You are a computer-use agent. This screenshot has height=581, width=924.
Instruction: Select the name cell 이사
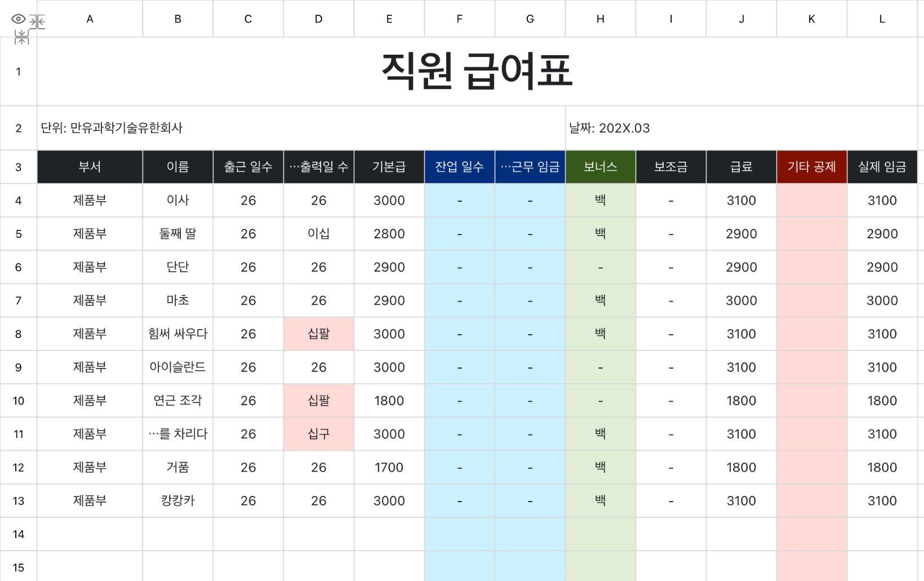pos(177,200)
